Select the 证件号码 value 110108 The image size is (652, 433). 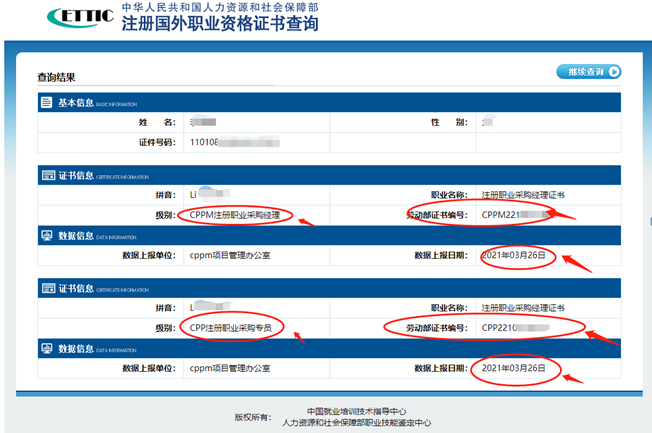(x=204, y=142)
